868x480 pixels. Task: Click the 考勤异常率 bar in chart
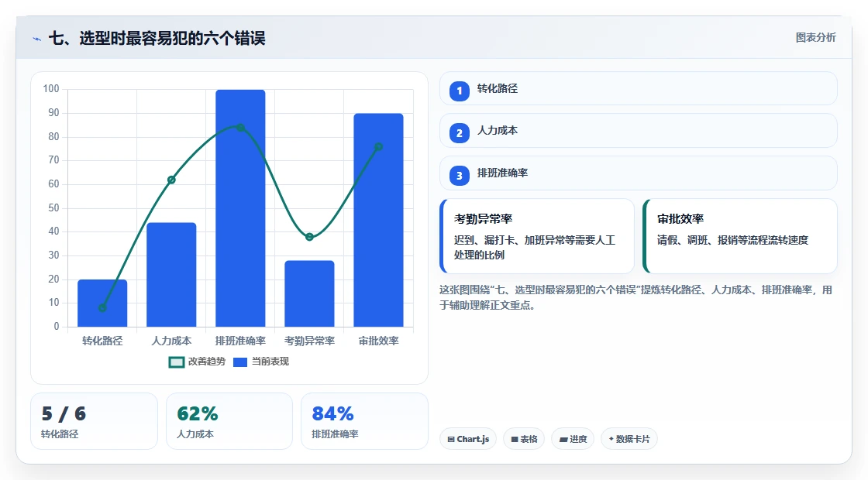[x=309, y=293]
